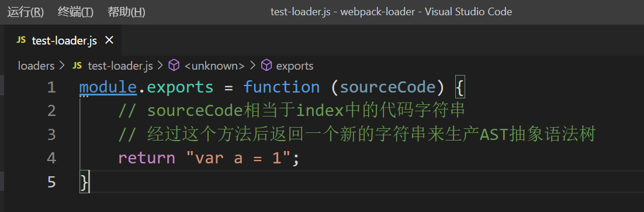Screen dimensions: 644x212
Task: Click the comment about AST抽象语法树
Action: [x=356, y=135]
